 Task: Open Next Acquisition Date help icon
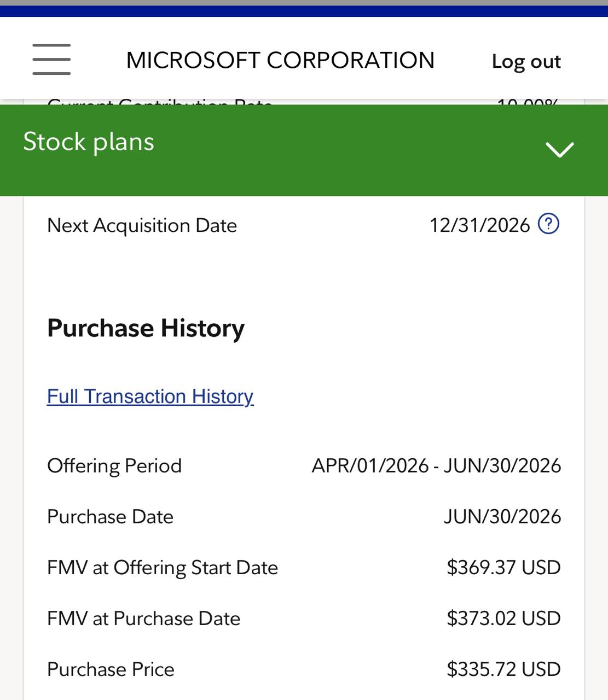point(548,224)
